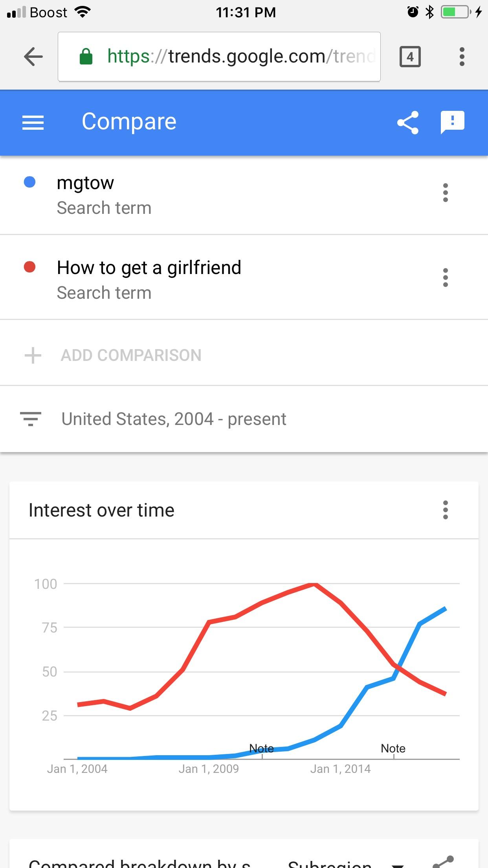Send feedback via the exclamation speech bubble icon

pos(453,122)
